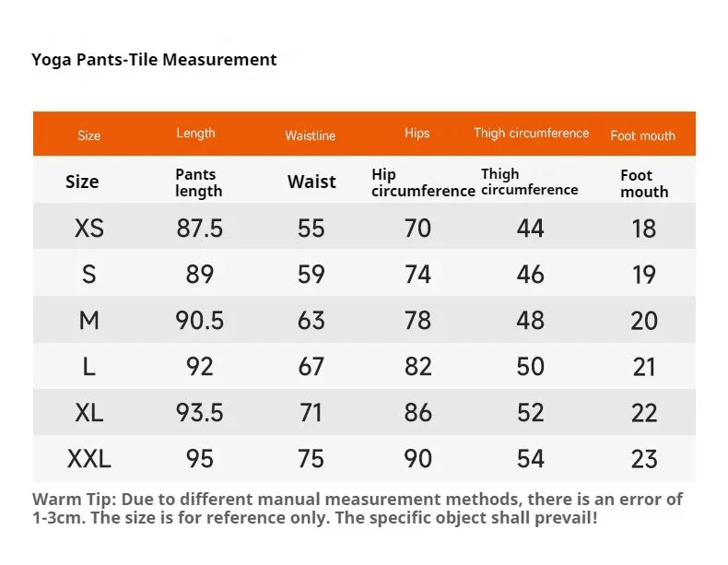
Task: Click the L size row label
Action: 89,366
